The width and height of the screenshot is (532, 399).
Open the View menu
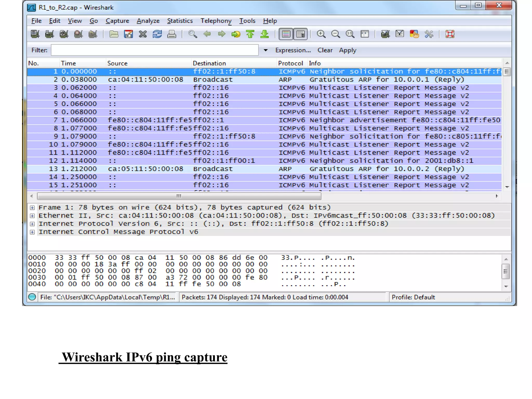tap(75, 21)
